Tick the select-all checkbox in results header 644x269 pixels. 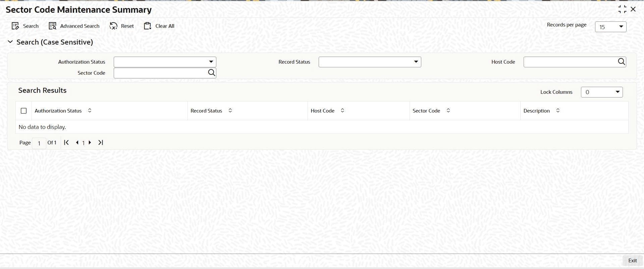pyautogui.click(x=24, y=111)
